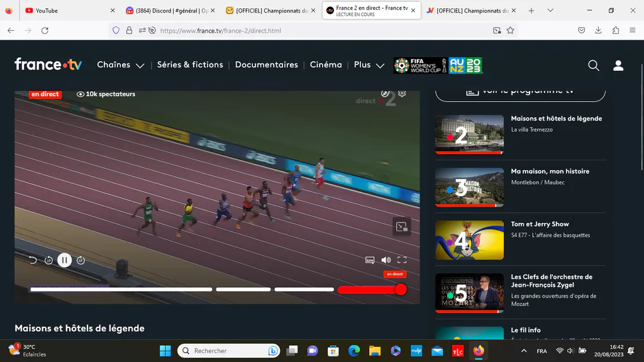
Task: Select the France 2 channel thumbnail
Action: tap(469, 134)
